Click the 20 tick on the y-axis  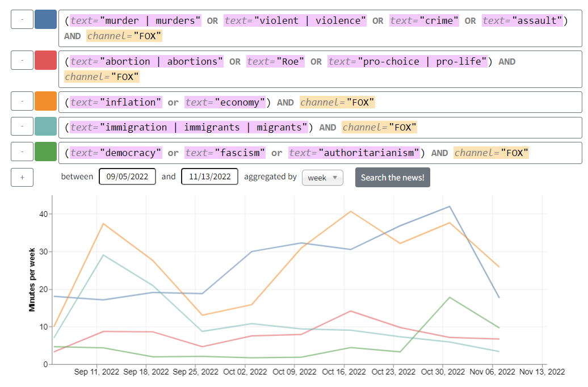(x=44, y=289)
